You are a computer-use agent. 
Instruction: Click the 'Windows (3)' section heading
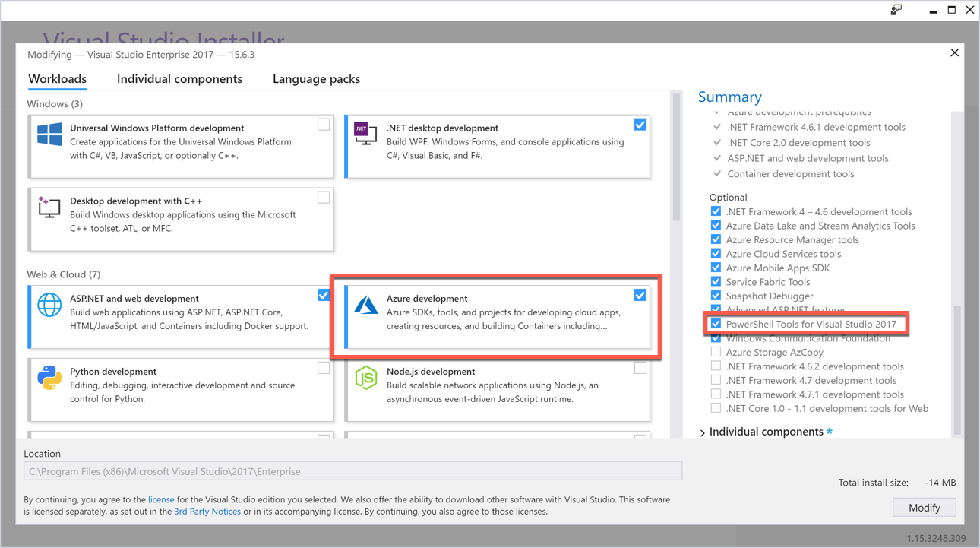[55, 103]
